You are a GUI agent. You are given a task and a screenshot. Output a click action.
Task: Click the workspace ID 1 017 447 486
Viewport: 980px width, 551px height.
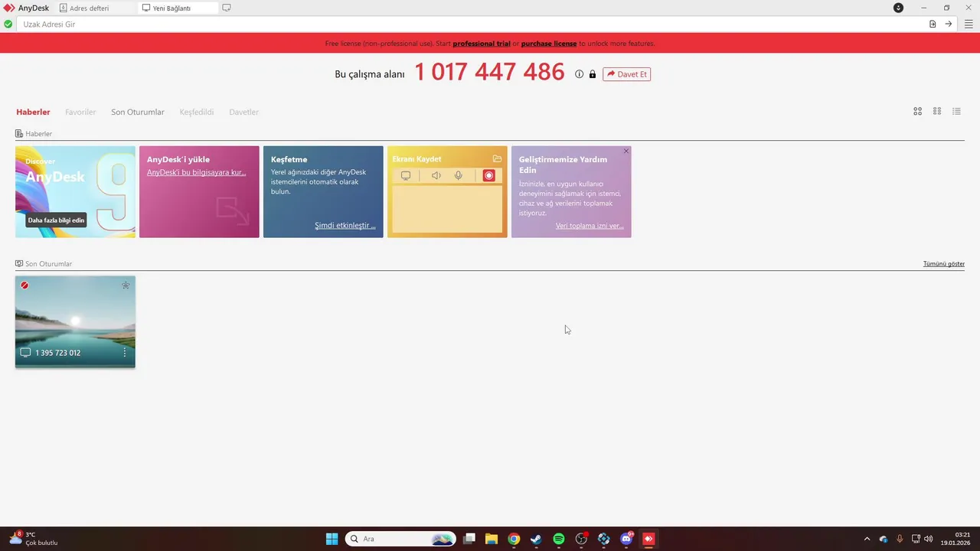pos(489,72)
